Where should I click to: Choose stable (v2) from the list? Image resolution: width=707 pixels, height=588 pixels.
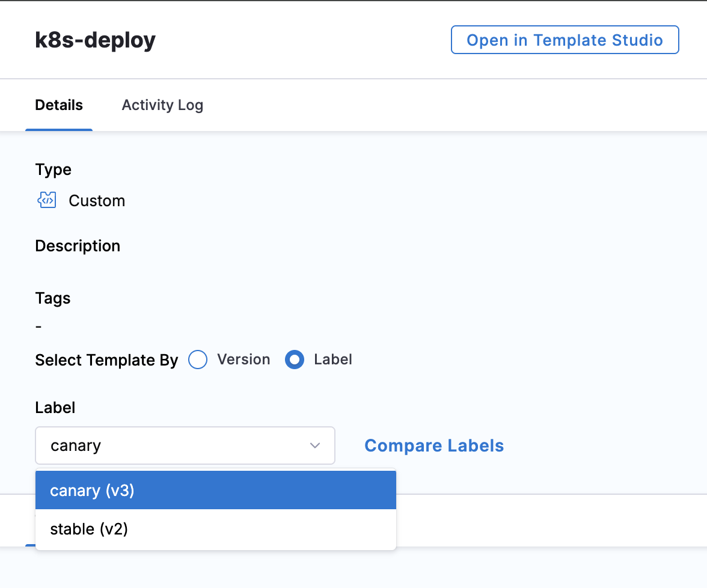[x=215, y=529]
